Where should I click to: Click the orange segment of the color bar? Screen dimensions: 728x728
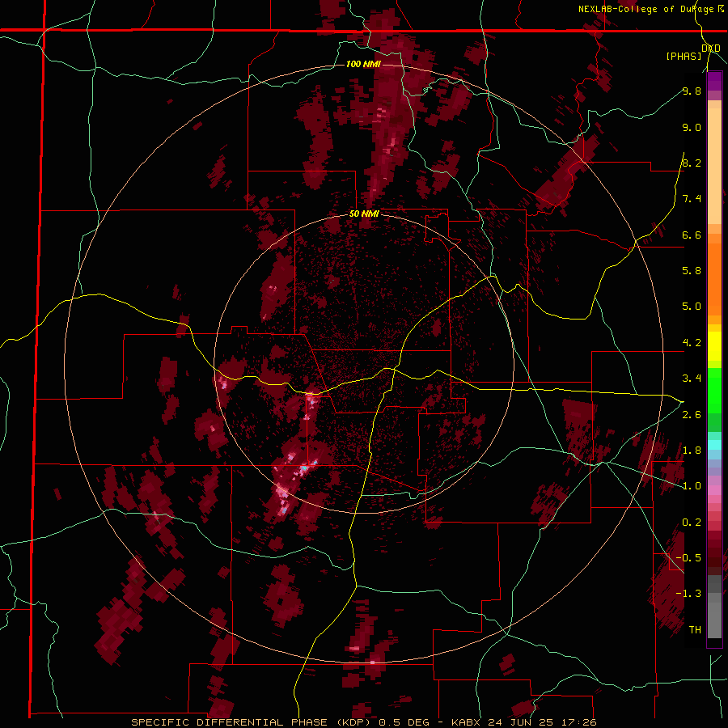pos(714,278)
